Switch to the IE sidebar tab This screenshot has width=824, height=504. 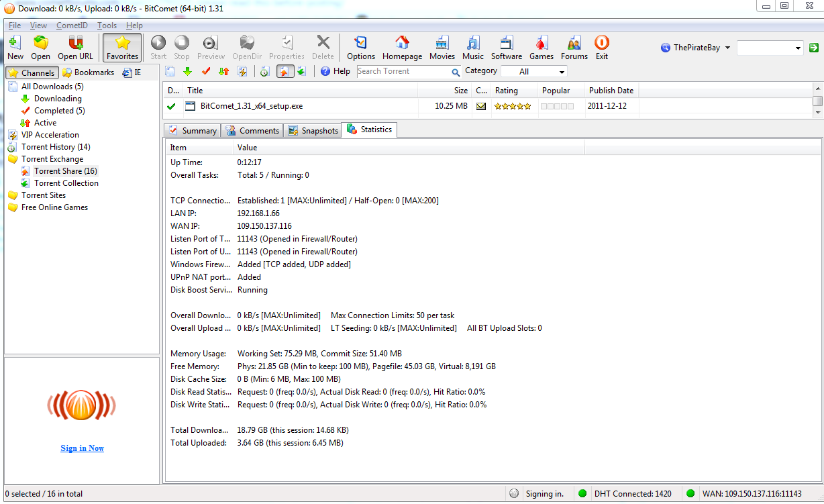pyautogui.click(x=132, y=72)
